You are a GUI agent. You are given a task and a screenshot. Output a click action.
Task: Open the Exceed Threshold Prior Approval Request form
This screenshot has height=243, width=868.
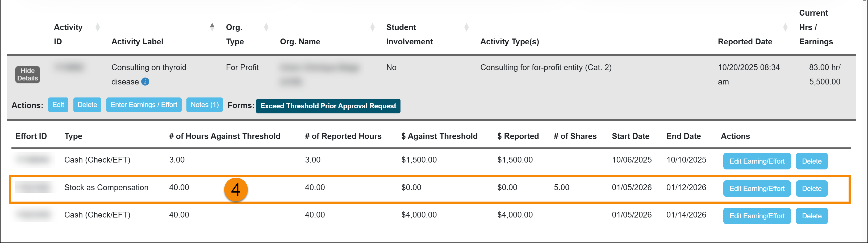click(x=328, y=106)
